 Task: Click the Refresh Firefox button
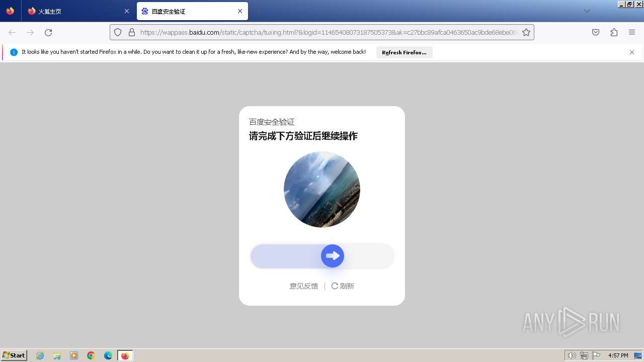click(404, 52)
